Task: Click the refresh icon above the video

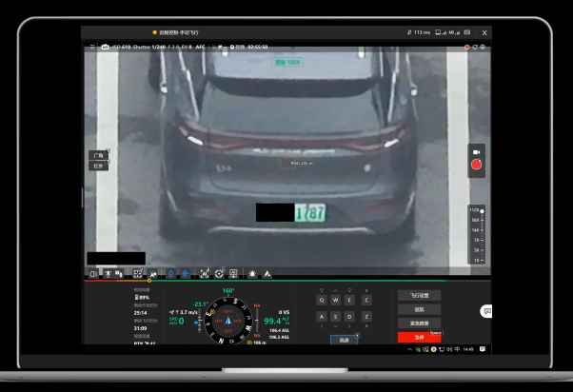Action: pyautogui.click(x=475, y=48)
